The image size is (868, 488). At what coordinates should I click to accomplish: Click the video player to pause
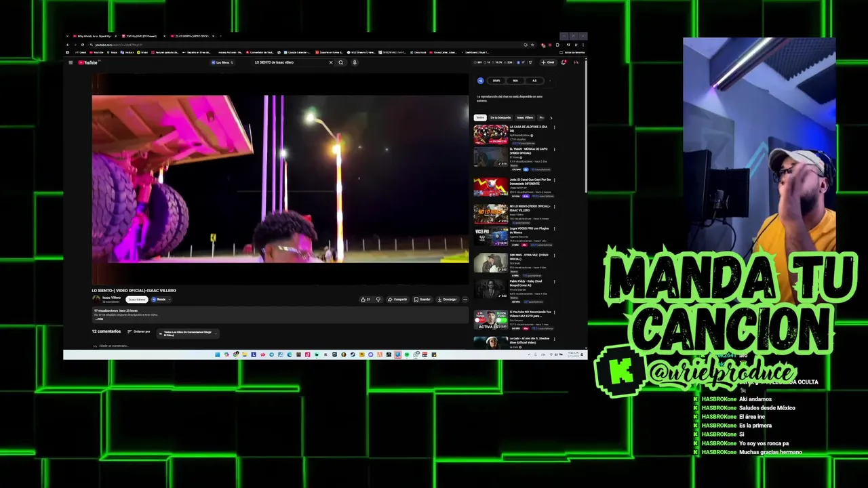(x=280, y=178)
